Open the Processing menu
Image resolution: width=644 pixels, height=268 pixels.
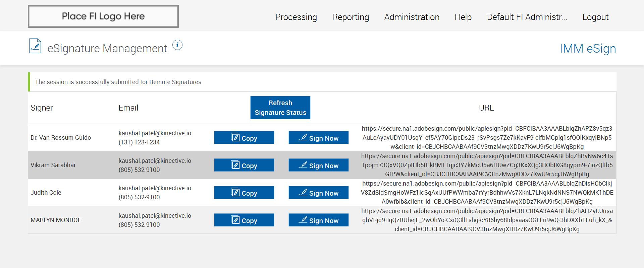[x=296, y=17]
